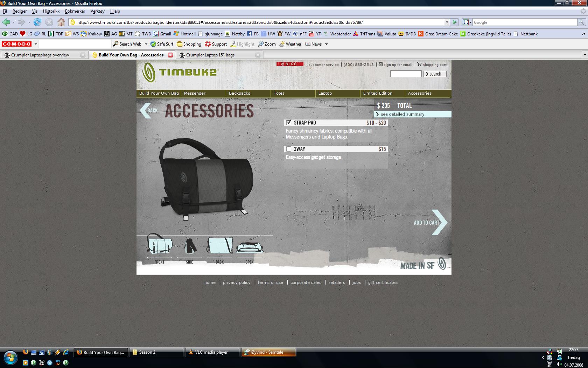Open the Gmail bookmark

pos(162,34)
